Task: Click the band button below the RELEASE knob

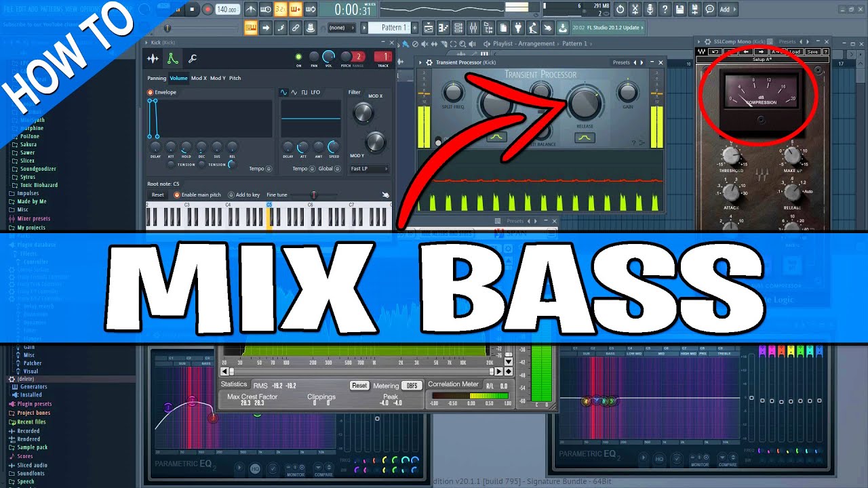Action: point(585,138)
